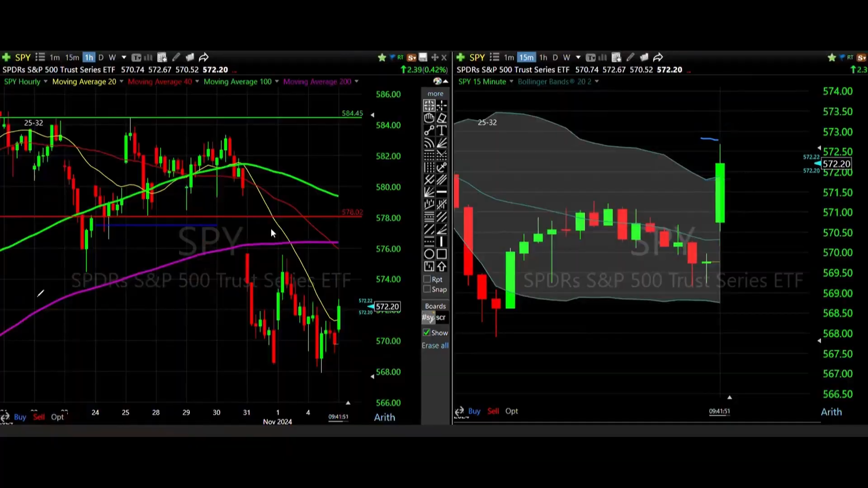Expand the Bollinger Bands 20 2 dropdown

click(597, 82)
